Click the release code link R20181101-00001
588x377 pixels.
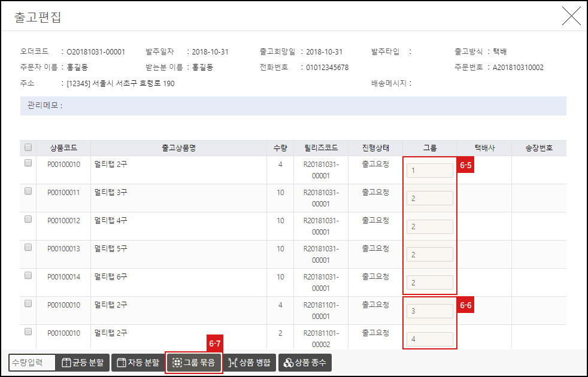(321, 310)
